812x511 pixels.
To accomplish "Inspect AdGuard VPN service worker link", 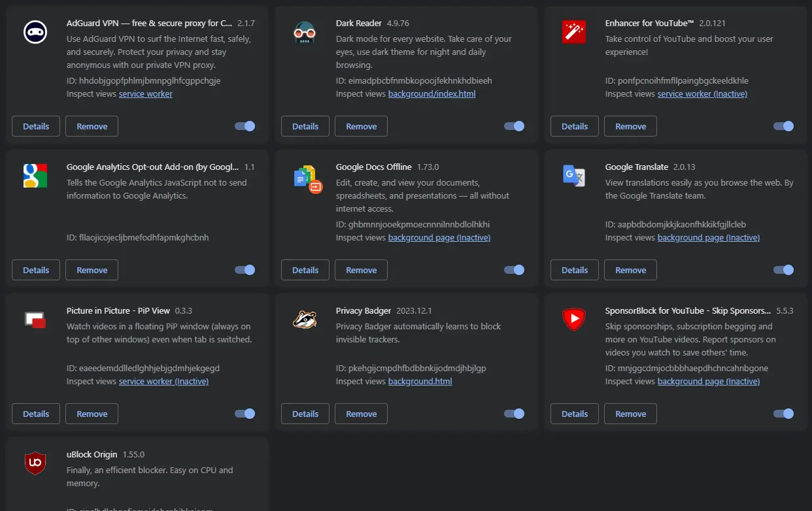I will tap(146, 94).
